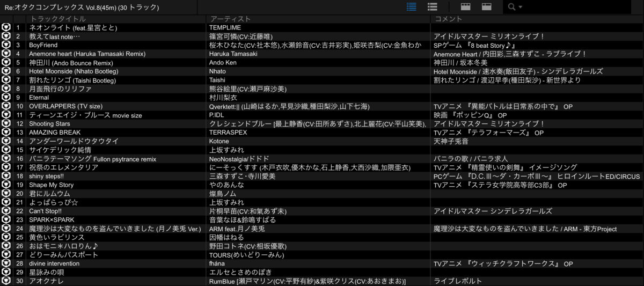Click artist cell 村川梨衣
Image resolution: width=644 pixels, height=286 pixels.
tap(223, 97)
